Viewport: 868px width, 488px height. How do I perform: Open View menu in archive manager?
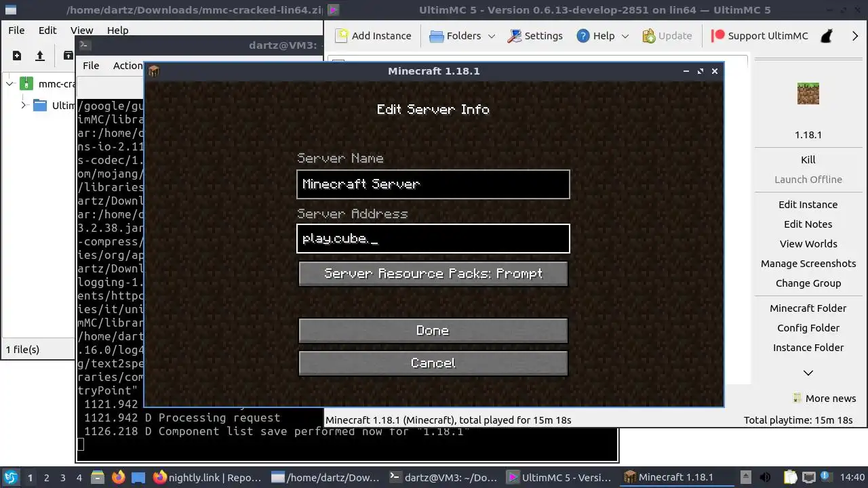coord(81,30)
